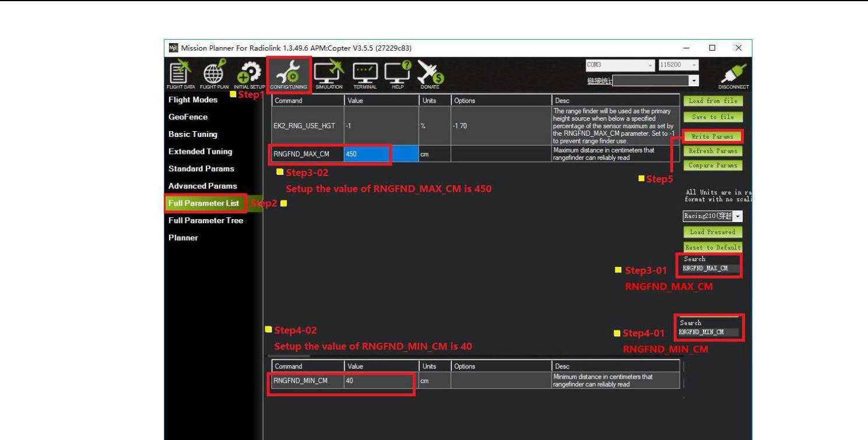
Task: Select the EK2_RNG_USE_HGT command cell
Action: (x=308, y=126)
